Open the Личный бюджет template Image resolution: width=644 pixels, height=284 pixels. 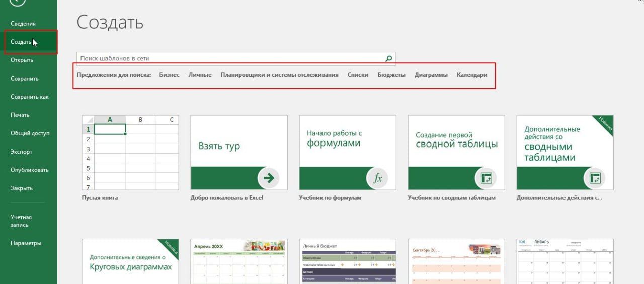coord(348,261)
